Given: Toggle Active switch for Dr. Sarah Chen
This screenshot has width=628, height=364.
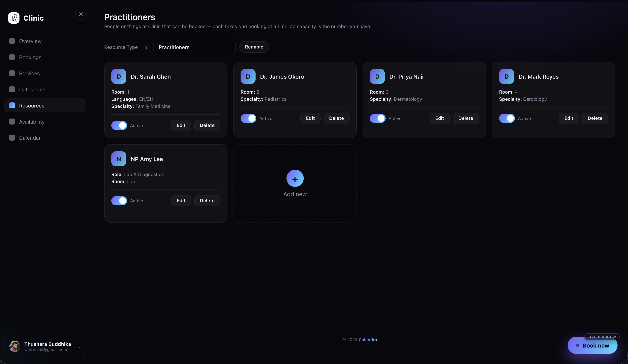Looking at the screenshot, I should tap(119, 125).
